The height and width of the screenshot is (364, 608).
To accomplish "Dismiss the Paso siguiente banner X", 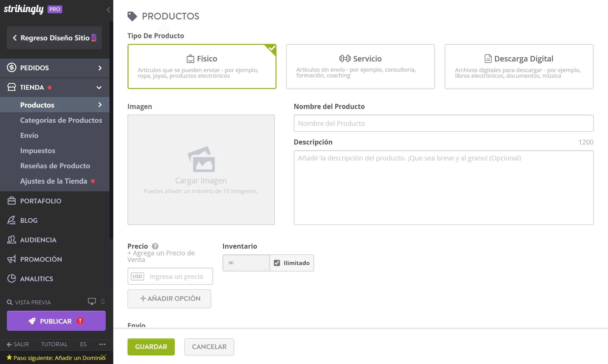I will click(104, 357).
